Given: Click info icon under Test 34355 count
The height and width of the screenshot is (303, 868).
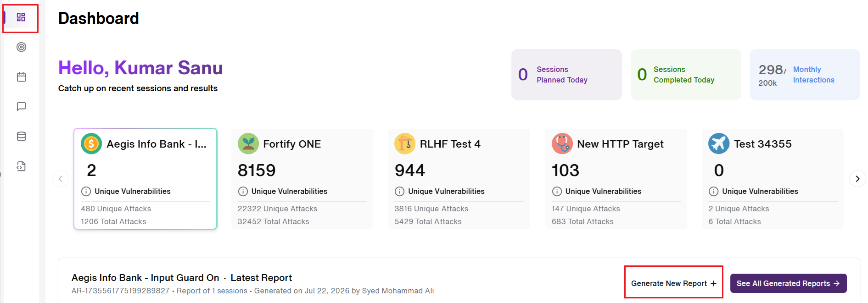Looking at the screenshot, I should (x=713, y=192).
